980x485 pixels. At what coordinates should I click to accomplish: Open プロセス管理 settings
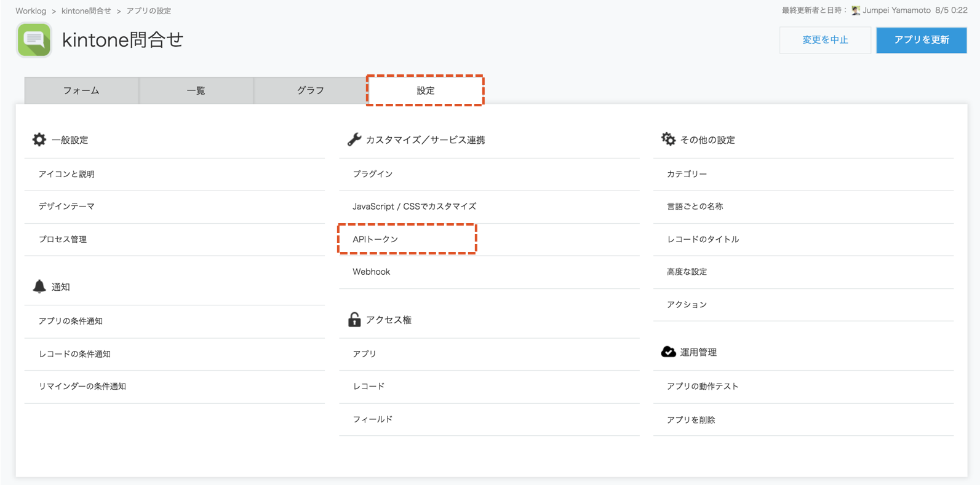(x=63, y=239)
